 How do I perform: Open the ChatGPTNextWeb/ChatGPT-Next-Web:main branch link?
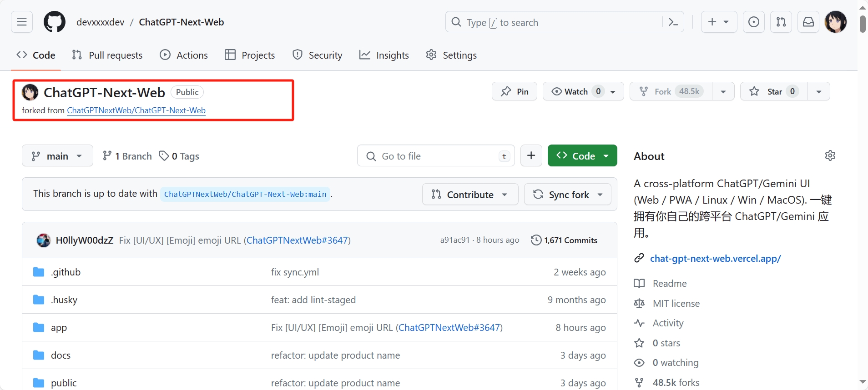pos(245,194)
